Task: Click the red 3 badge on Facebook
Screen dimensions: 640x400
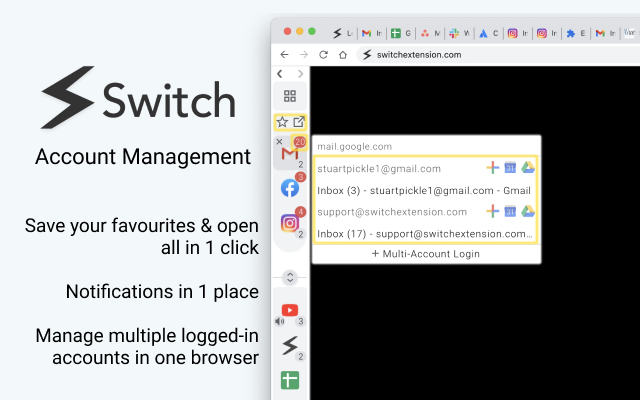Action: 300,177
